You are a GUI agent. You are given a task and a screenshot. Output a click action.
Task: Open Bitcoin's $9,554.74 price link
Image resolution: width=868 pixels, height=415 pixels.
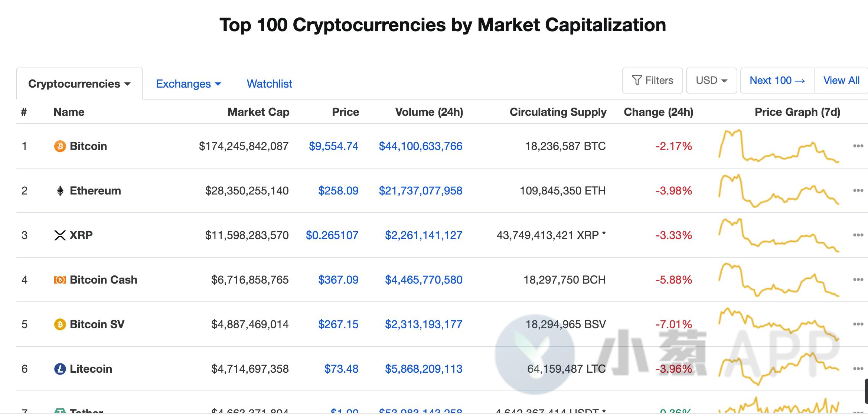333,146
